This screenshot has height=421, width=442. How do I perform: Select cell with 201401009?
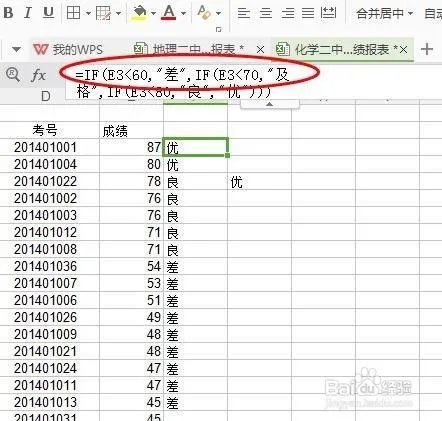(x=50, y=334)
